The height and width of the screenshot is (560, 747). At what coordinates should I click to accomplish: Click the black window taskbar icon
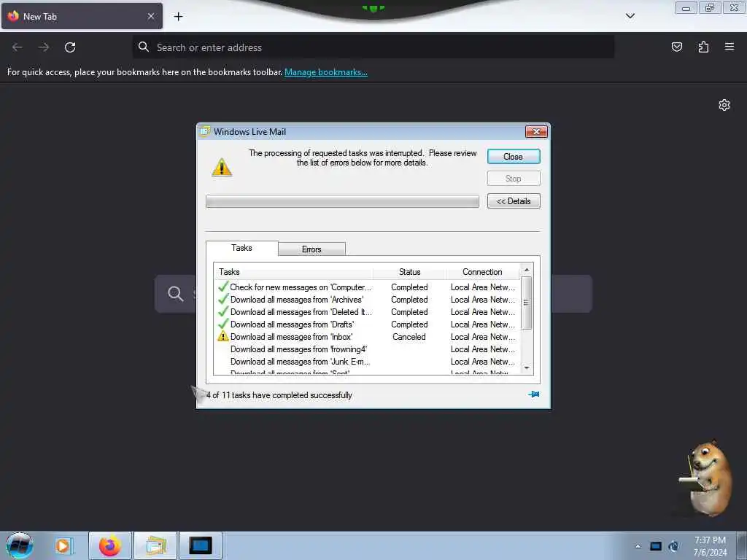click(x=201, y=545)
